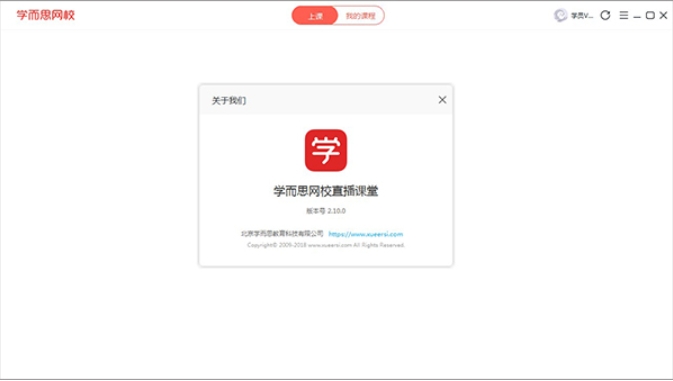673x381 pixels.
Task: Click the Copyright 2009-2018 notice line
Action: (x=326, y=245)
